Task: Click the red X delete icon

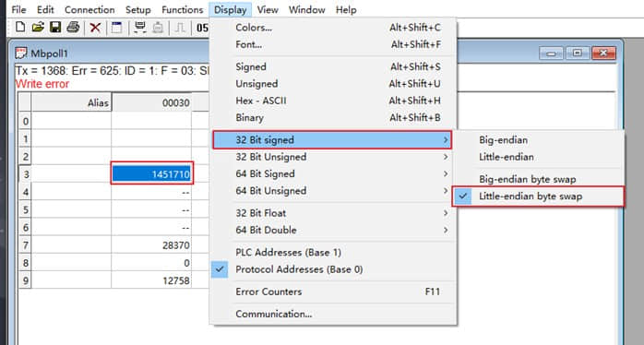Action: [95, 28]
